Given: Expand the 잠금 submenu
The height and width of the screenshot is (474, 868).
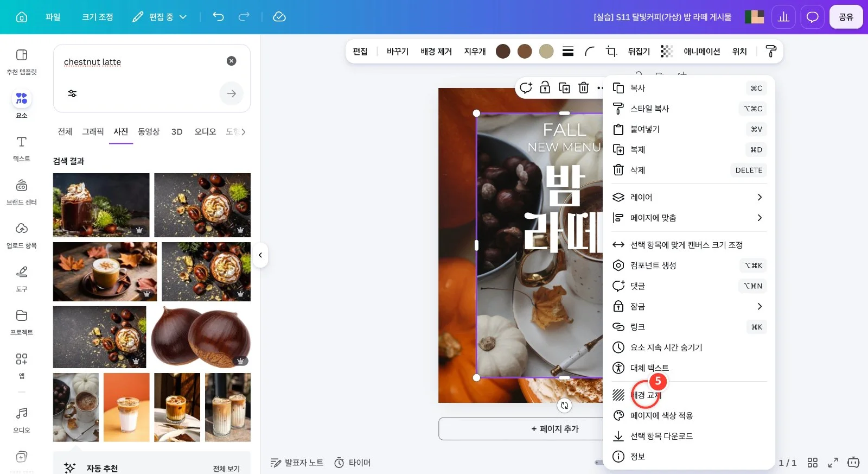Looking at the screenshot, I should point(689,306).
